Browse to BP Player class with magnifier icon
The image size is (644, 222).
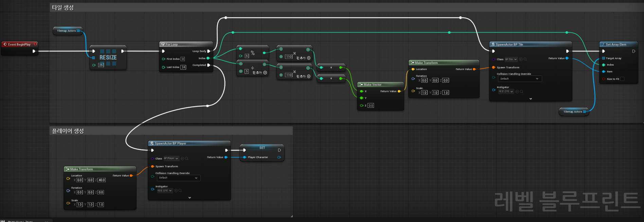click(x=186, y=158)
